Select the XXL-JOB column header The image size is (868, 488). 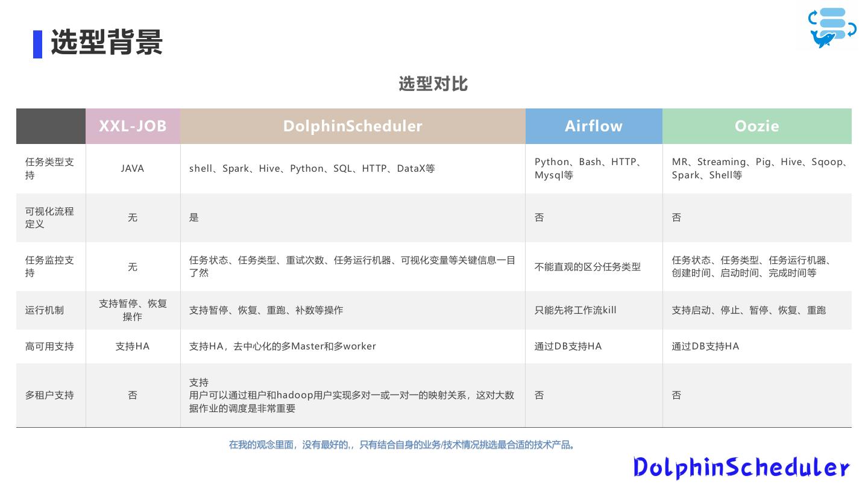[x=133, y=126]
